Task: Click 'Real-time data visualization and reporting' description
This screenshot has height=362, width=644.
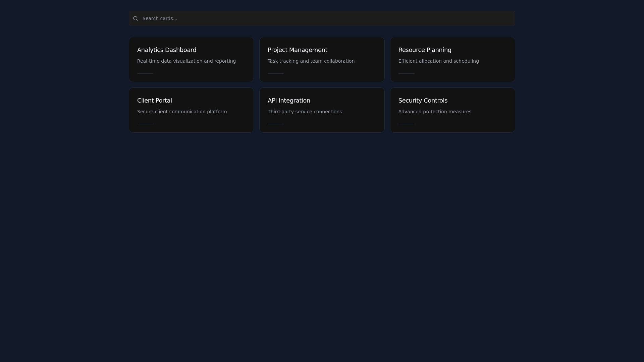Action: coord(186,61)
